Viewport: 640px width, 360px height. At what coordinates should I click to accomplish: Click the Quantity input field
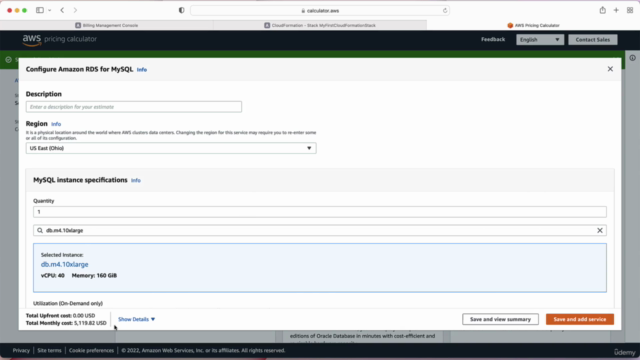[320, 212]
